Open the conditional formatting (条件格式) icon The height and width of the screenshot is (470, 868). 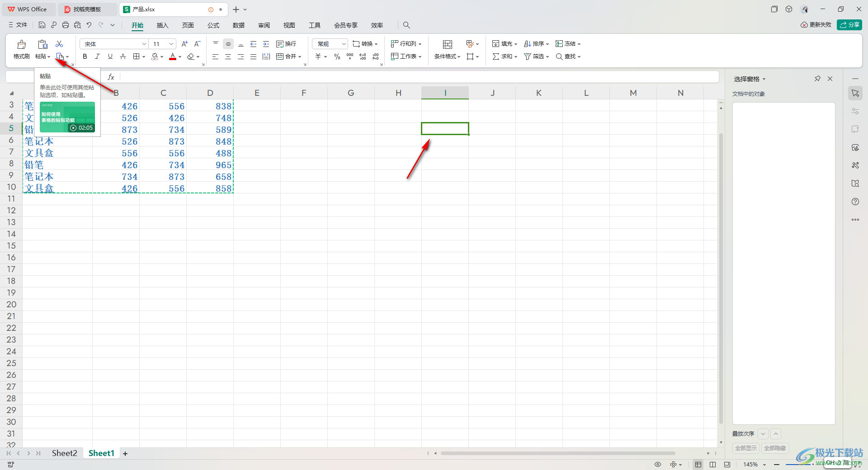[447, 45]
